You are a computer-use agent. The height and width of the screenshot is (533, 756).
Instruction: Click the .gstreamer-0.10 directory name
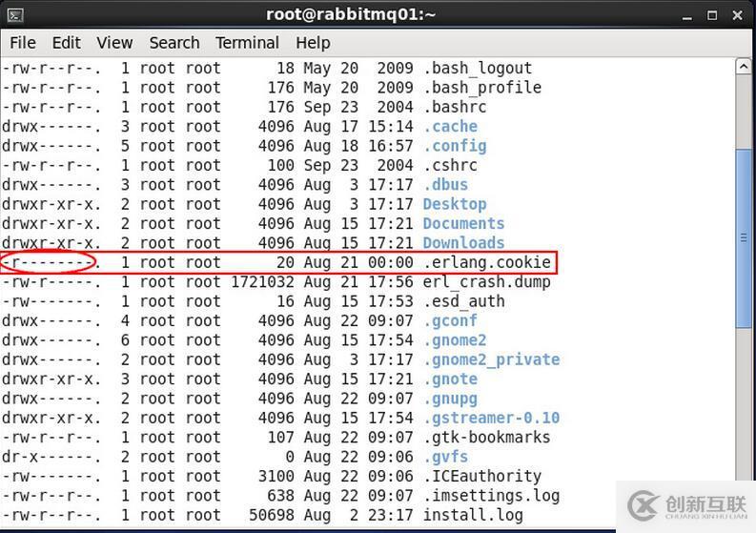tap(491, 418)
